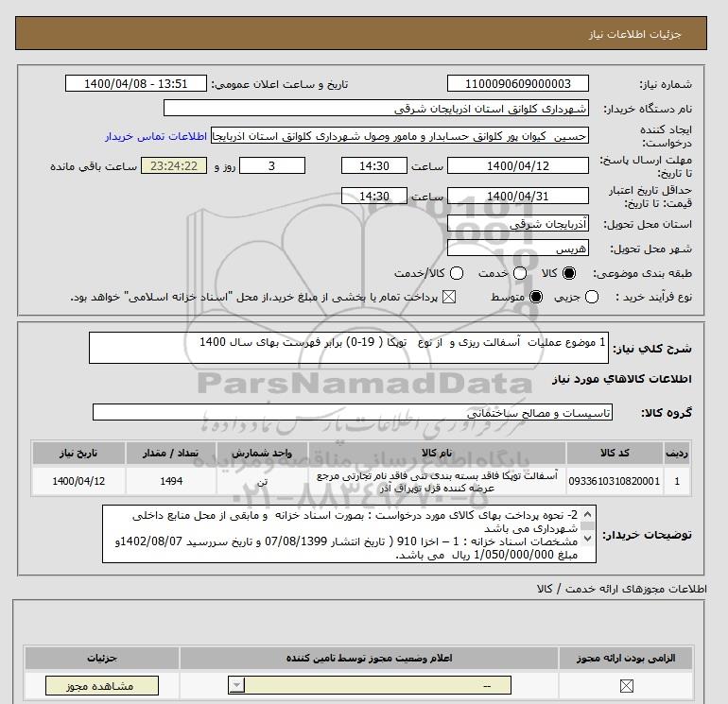
Task: Click the scroll down arrow in buyer notes
Action: tap(587, 539)
